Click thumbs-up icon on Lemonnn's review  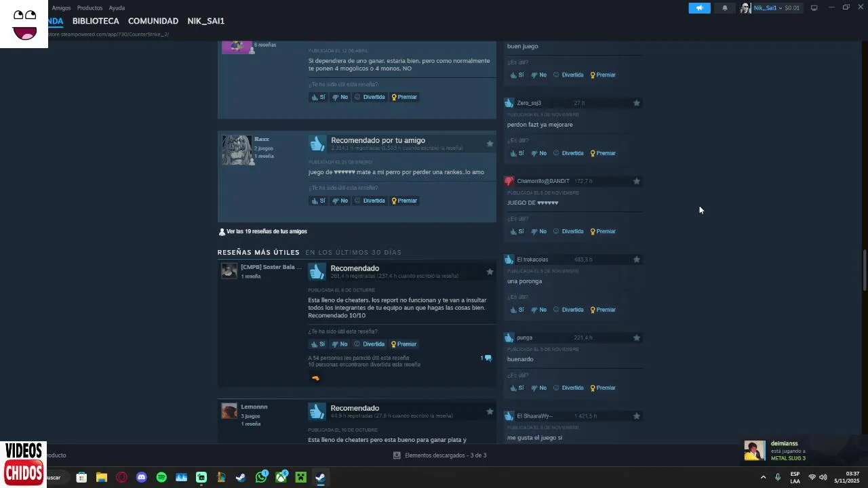point(317,411)
